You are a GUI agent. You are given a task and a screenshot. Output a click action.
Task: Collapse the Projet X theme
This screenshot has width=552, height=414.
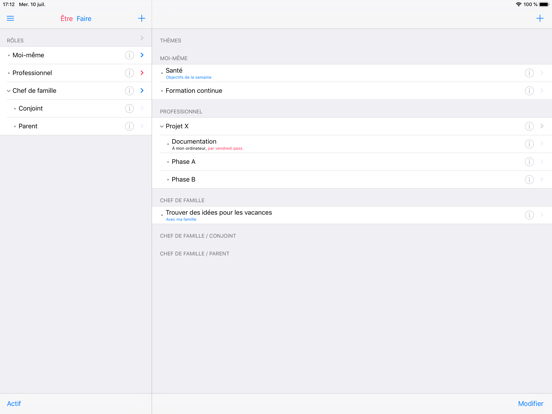pos(162,126)
